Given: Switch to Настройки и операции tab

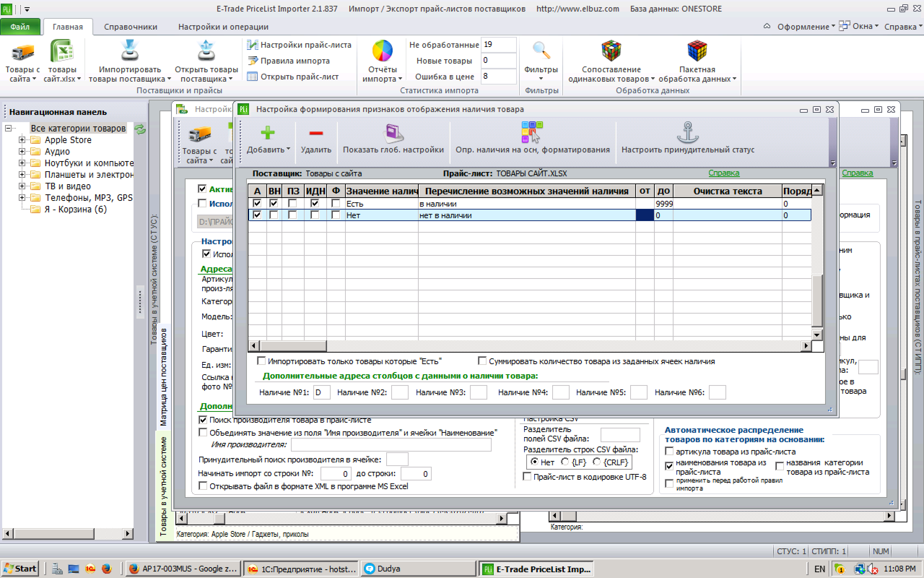Looking at the screenshot, I should 223,26.
